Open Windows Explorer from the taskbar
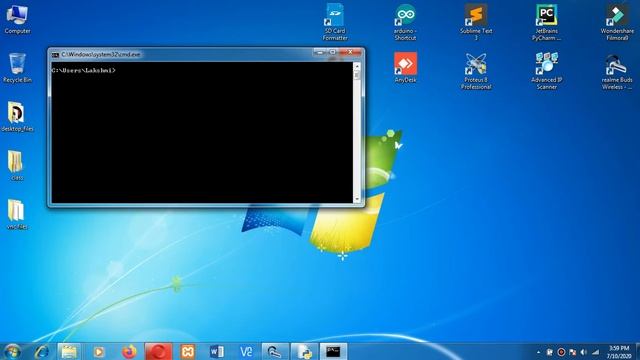This screenshot has width=640, height=360. [x=69, y=351]
